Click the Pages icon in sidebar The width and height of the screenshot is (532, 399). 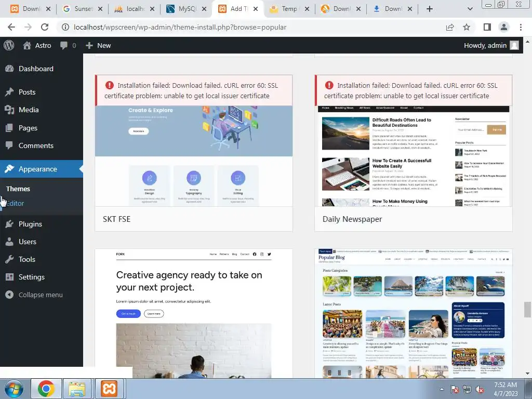click(9, 128)
